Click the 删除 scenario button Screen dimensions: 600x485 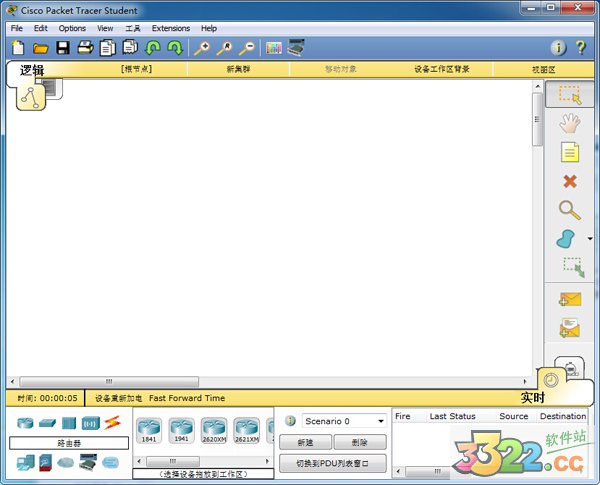coord(360,443)
